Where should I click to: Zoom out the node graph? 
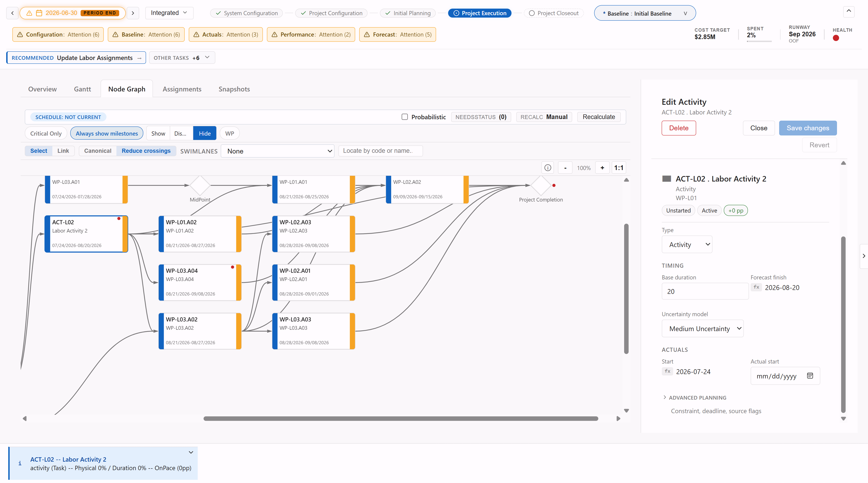[565, 168]
